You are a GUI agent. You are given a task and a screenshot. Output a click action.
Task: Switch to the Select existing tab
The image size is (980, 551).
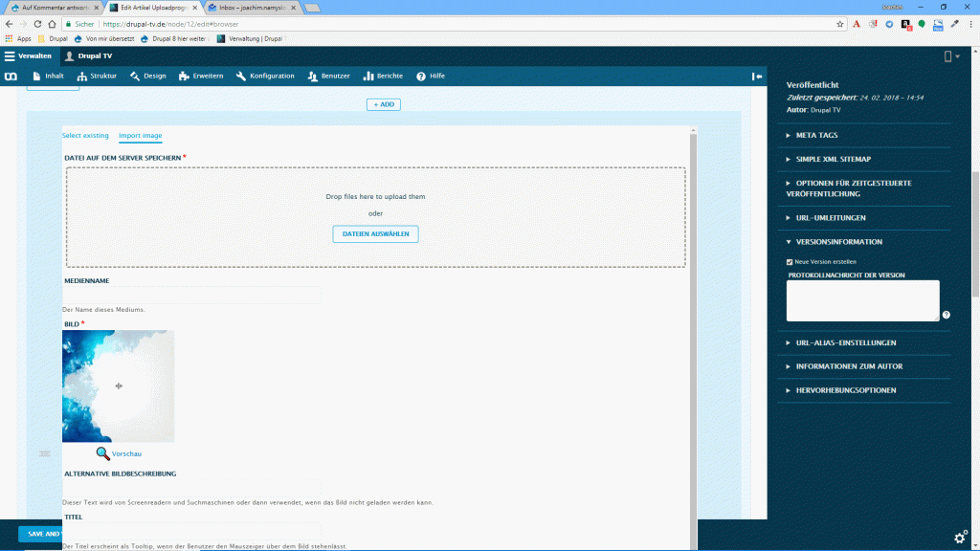tap(85, 136)
